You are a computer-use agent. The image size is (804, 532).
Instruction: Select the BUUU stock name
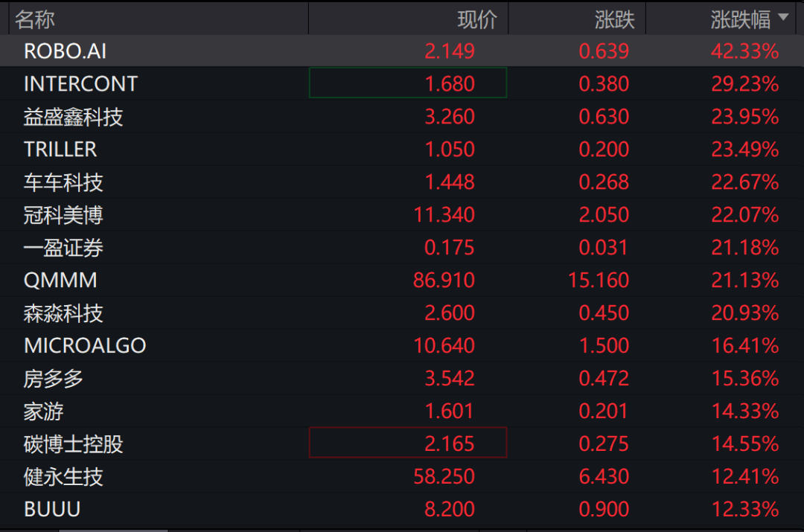coord(52,510)
